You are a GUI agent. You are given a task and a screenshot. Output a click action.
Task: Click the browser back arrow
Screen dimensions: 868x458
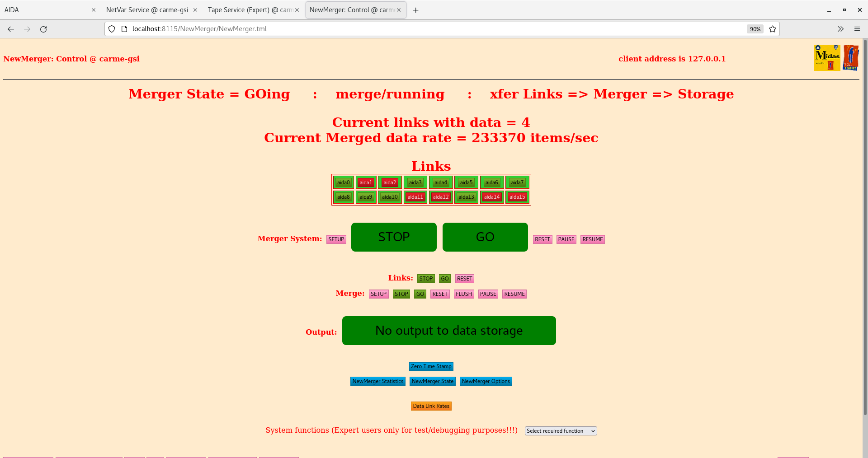tap(10, 29)
